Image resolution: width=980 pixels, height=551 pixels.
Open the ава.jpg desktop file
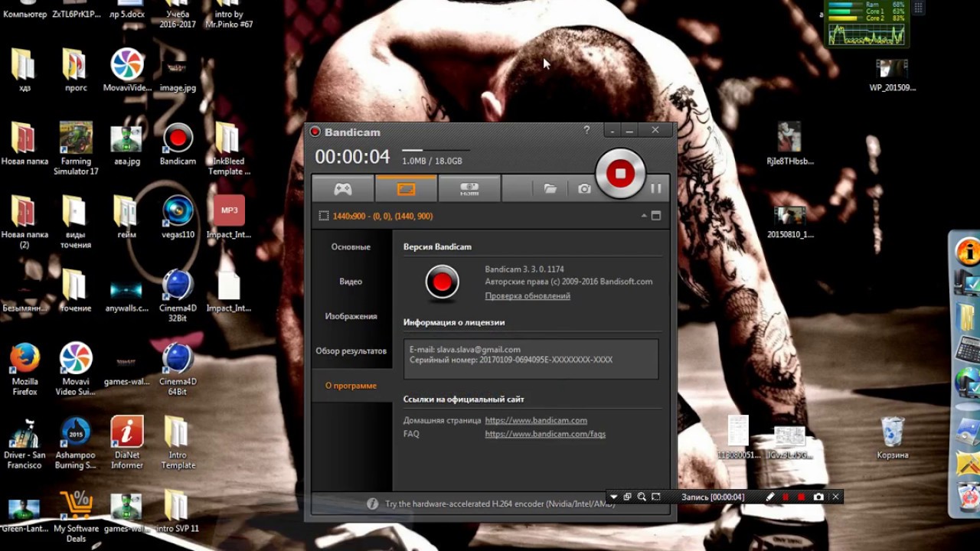coord(126,145)
